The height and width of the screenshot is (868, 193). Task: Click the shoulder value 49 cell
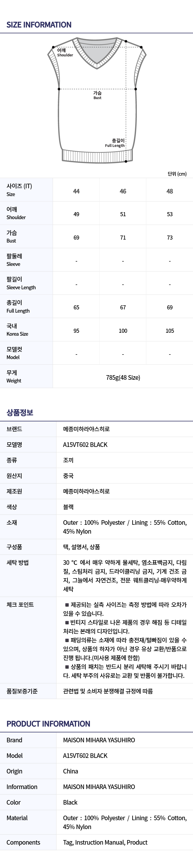pos(76,214)
